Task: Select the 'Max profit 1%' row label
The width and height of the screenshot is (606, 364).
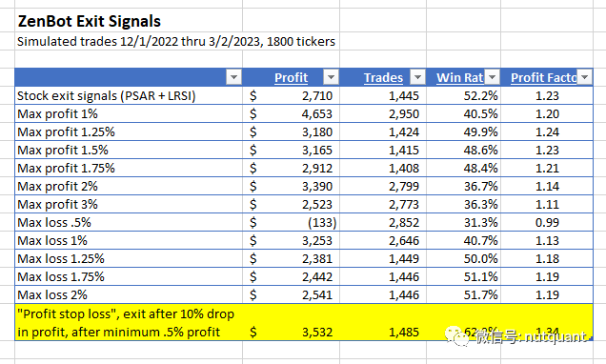Action: coord(57,114)
